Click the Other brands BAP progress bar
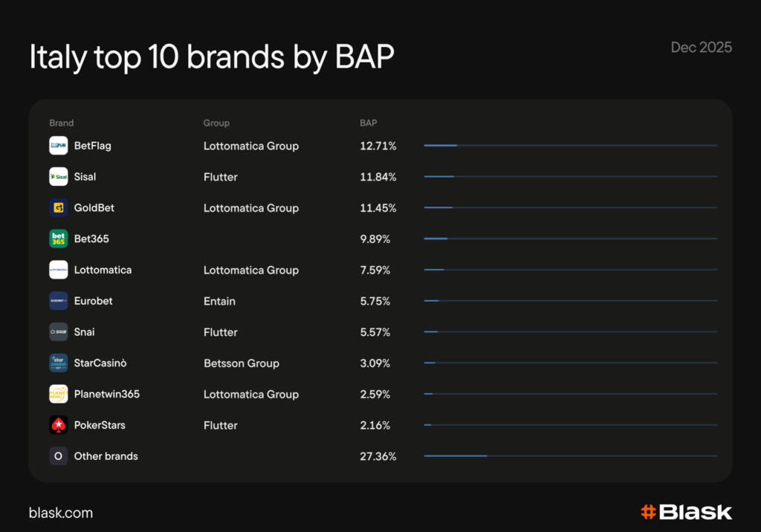 (x=570, y=456)
